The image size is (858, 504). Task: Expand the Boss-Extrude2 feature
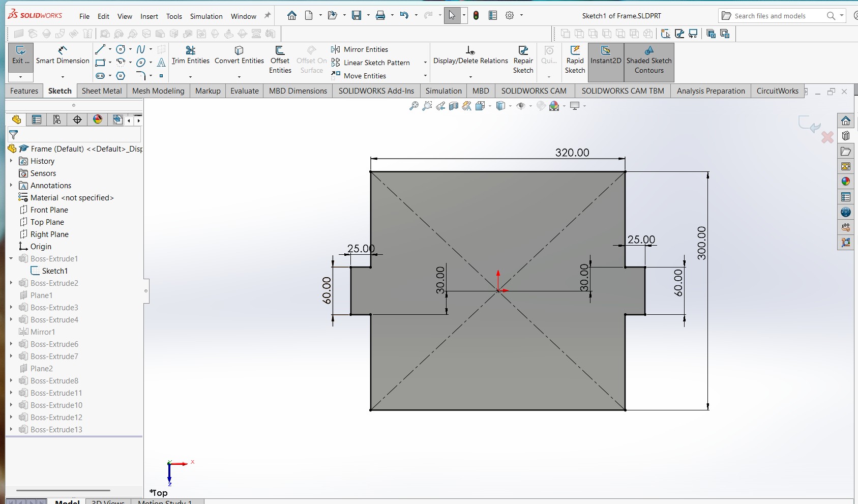pyautogui.click(x=10, y=283)
